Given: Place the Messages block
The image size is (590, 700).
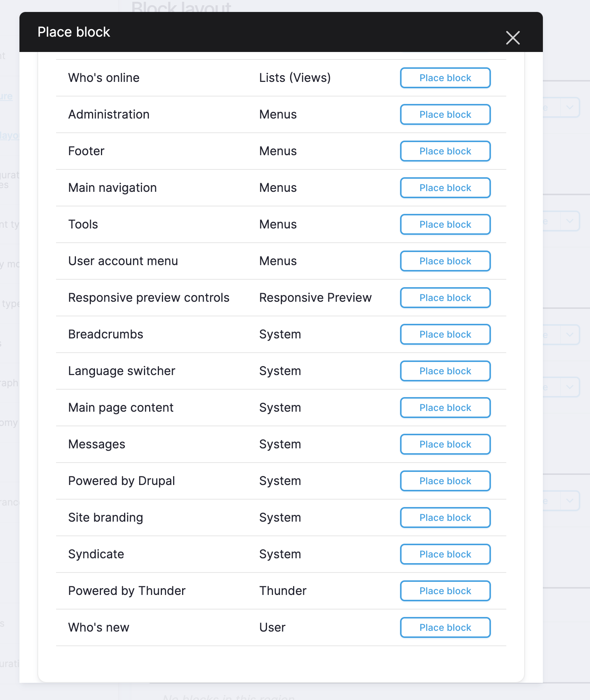Looking at the screenshot, I should [445, 444].
